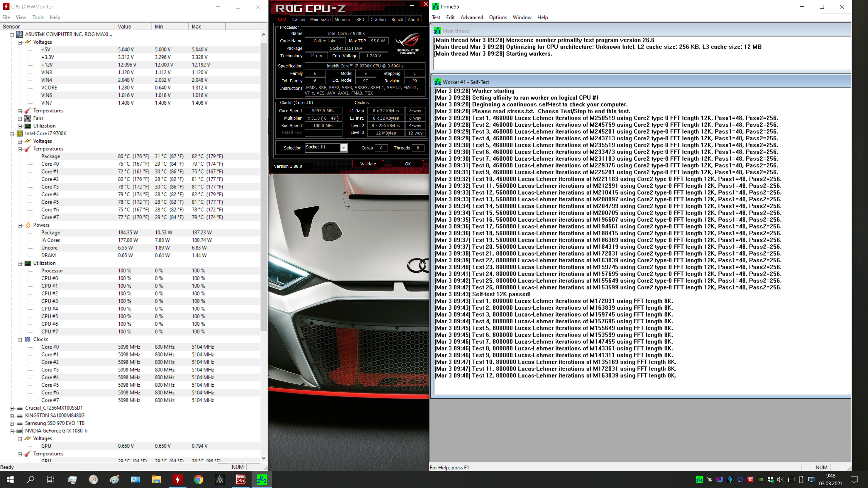Image resolution: width=868 pixels, height=488 pixels.
Task: Launch Google Chrome from taskbar
Action: coord(198,479)
